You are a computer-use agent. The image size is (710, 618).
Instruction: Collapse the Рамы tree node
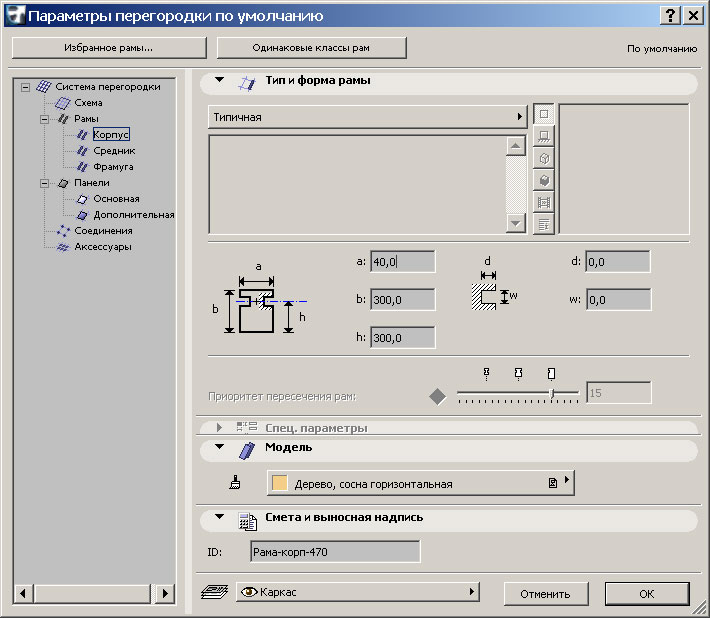click(45, 119)
